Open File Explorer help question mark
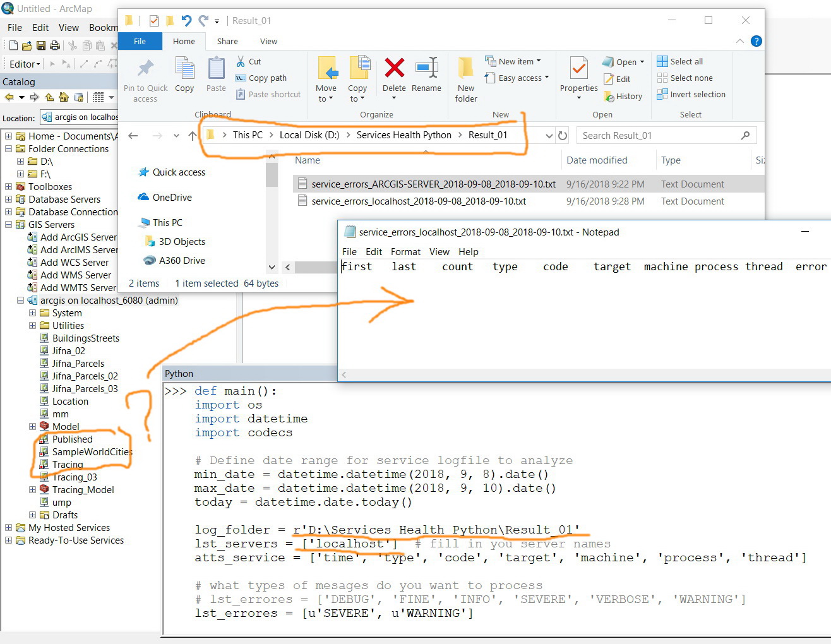This screenshot has height=644, width=831. (756, 41)
